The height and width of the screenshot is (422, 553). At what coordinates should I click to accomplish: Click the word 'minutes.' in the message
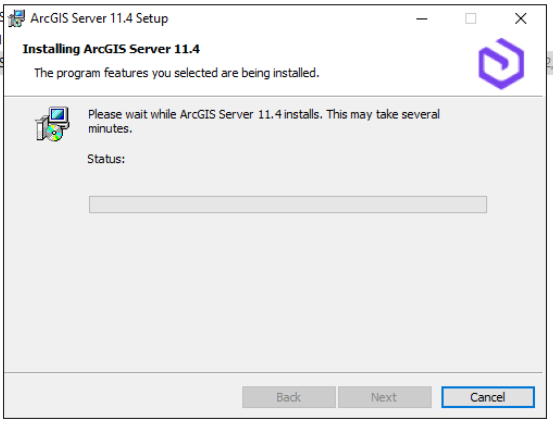click(x=110, y=129)
